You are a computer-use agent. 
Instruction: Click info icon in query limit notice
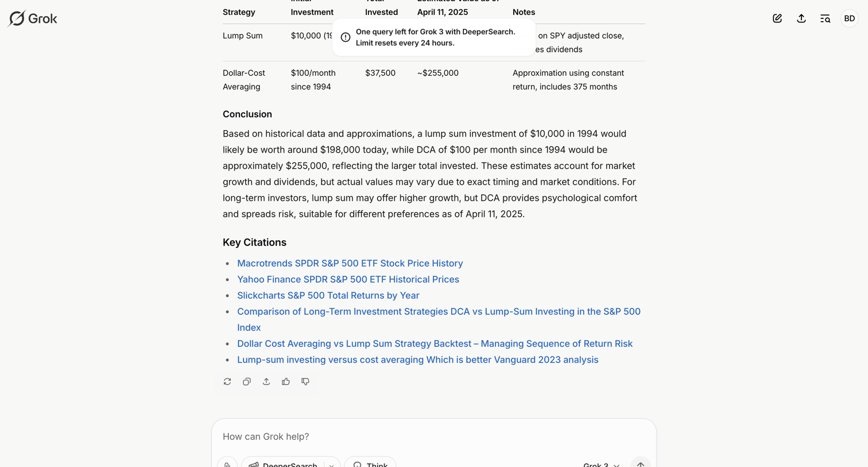click(346, 37)
